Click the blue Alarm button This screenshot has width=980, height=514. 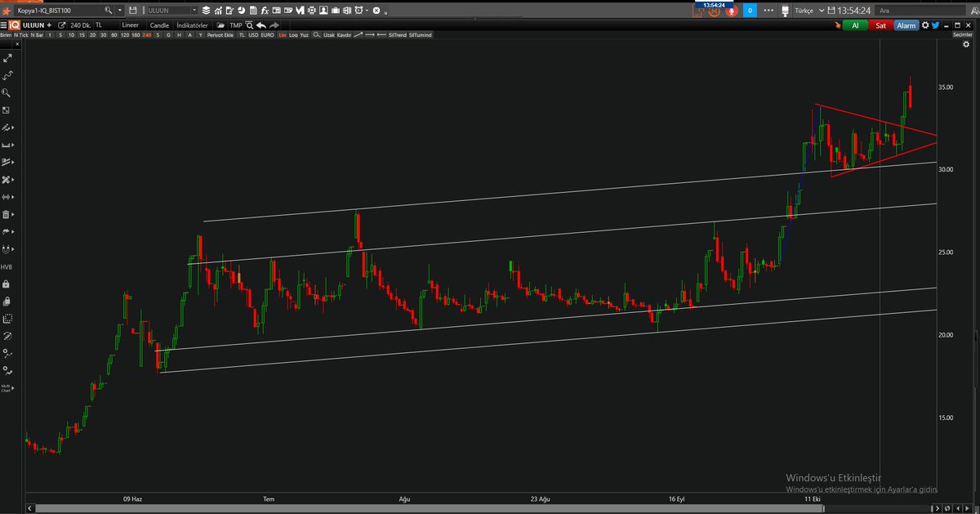tap(906, 25)
